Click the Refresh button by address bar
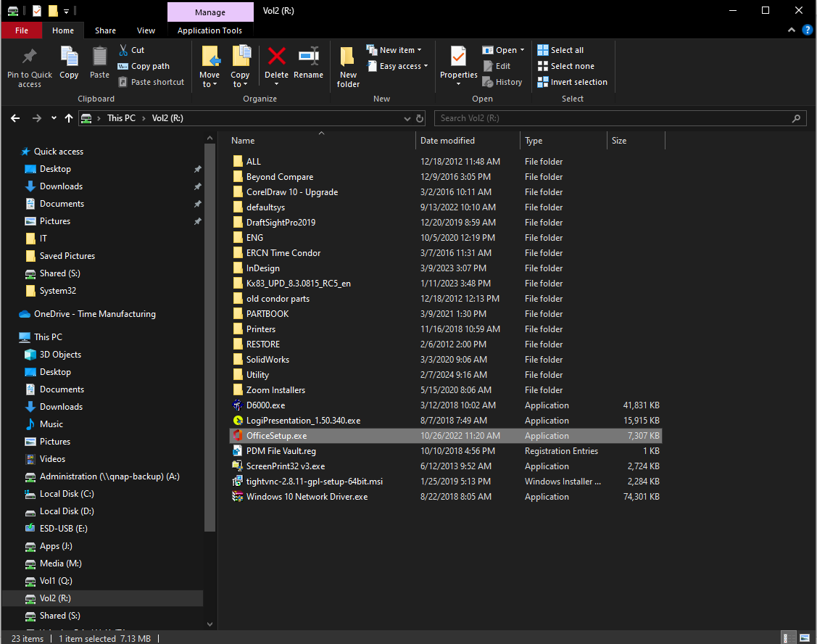This screenshot has height=644, width=817. (420, 118)
